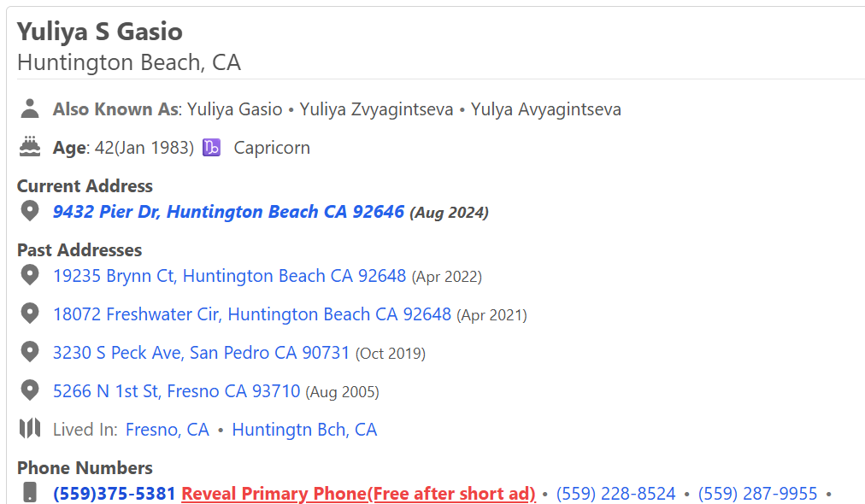Click the map pin beside 18072 Freshwater Cir

click(x=30, y=314)
